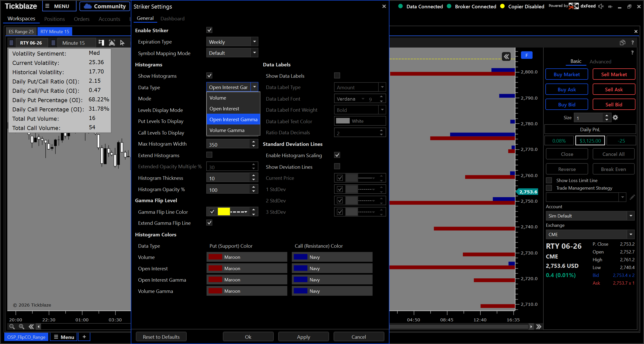Click the pin icon in the title bar
The height and width of the screenshot is (344, 644).
coord(610,7)
